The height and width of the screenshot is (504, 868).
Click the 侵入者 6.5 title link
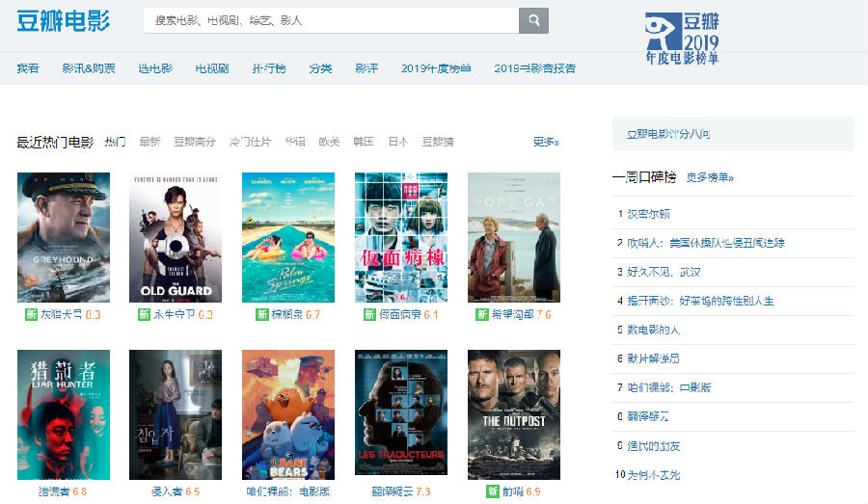[176, 491]
